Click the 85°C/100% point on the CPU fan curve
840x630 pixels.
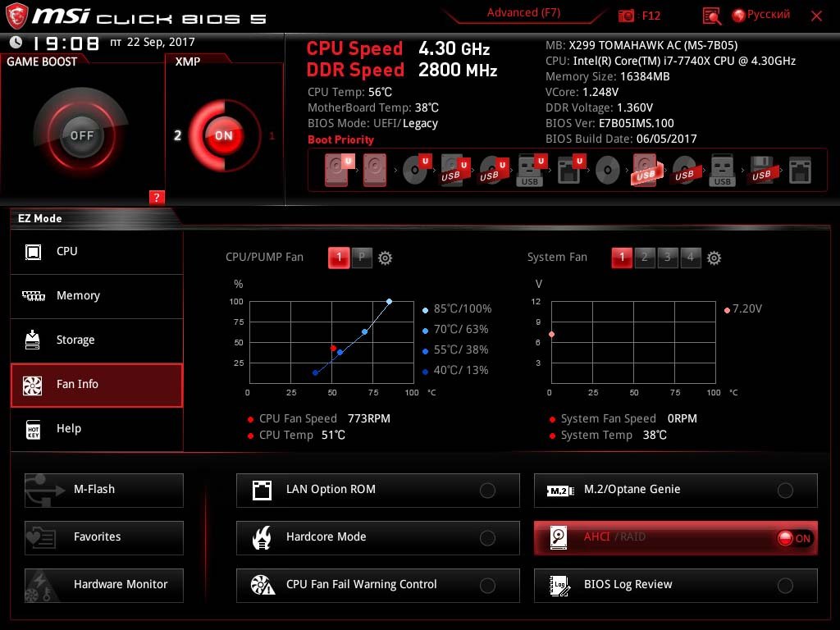390,302
